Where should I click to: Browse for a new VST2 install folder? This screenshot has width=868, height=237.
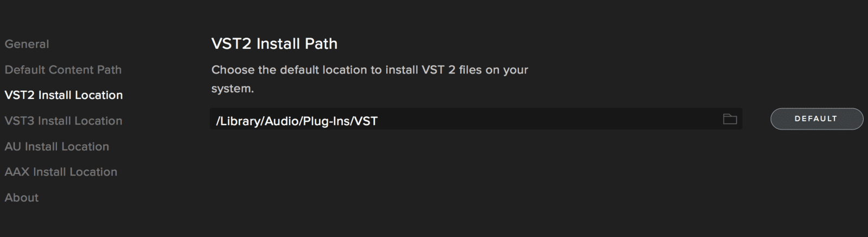pos(730,119)
